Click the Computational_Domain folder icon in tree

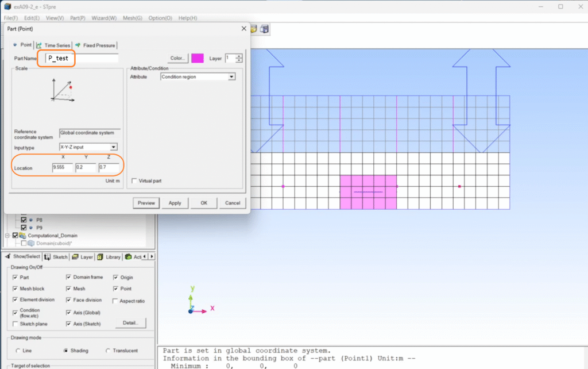22,235
